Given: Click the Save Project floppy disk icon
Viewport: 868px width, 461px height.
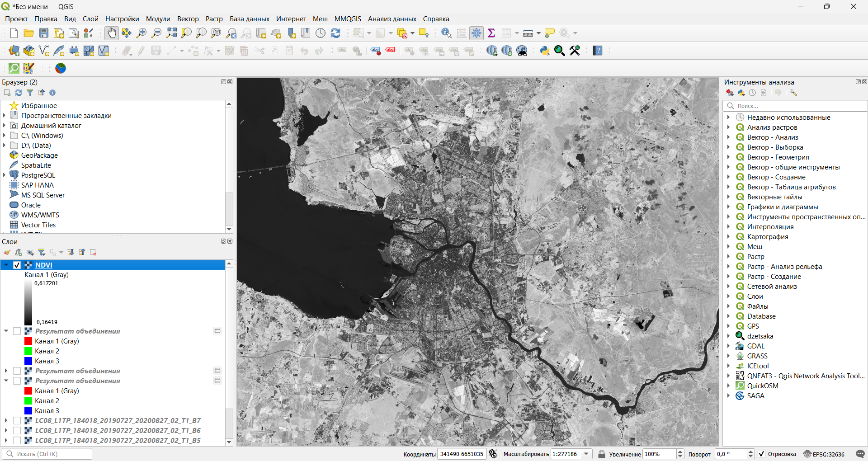Looking at the screenshot, I should tap(44, 33).
